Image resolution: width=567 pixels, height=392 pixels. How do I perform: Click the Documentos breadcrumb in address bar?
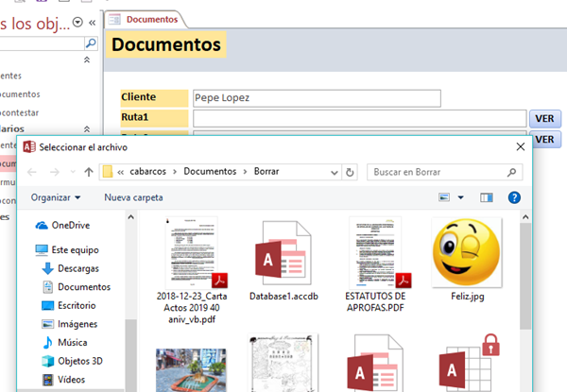(x=210, y=172)
